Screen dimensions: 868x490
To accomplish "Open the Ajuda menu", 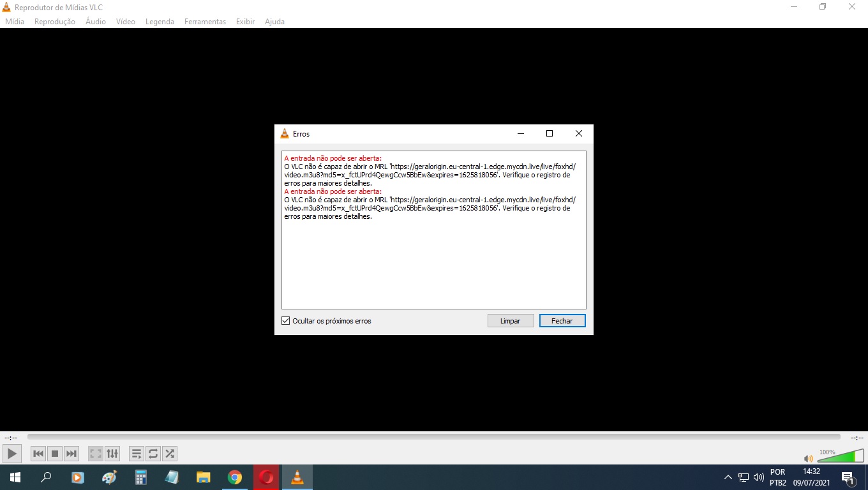I will coord(274,21).
